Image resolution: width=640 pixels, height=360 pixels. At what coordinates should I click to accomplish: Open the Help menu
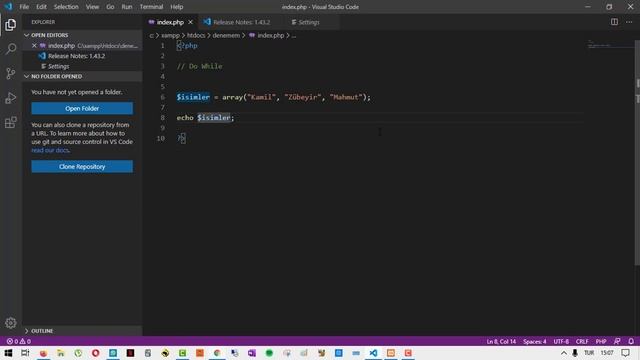[x=177, y=7]
